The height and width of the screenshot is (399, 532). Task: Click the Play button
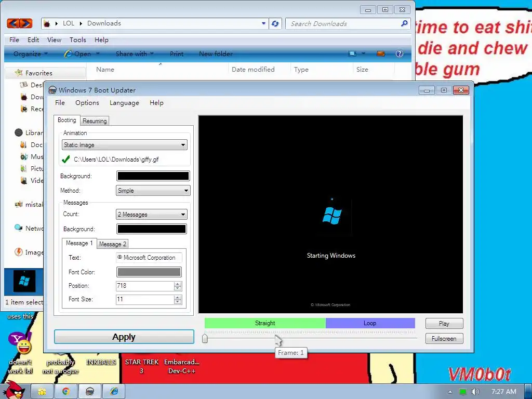point(444,323)
